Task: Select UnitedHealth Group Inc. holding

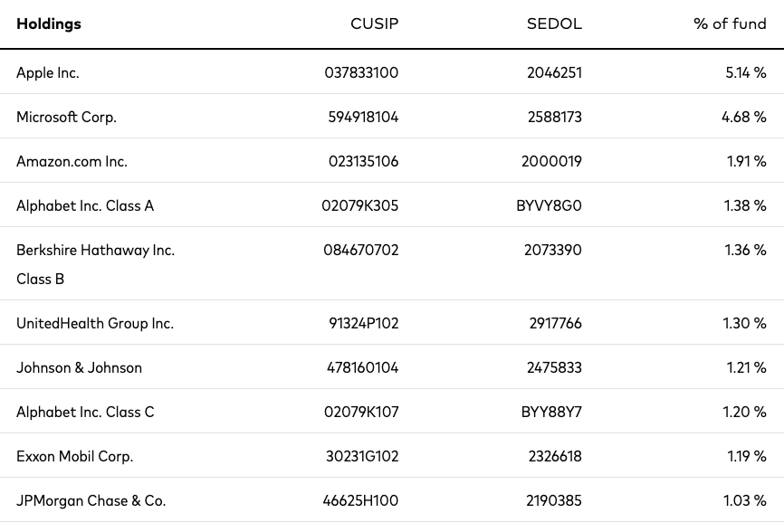Action: [95, 324]
